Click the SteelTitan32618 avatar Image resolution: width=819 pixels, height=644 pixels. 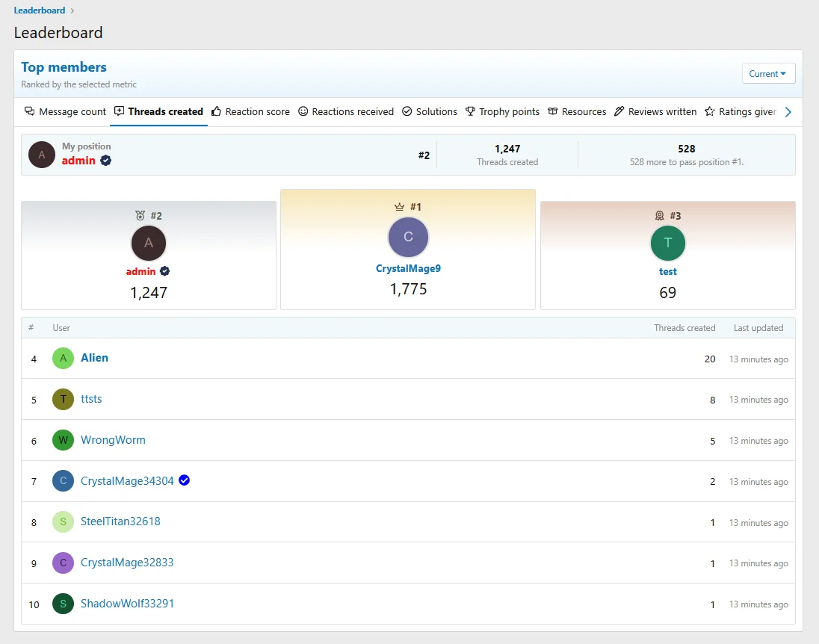point(64,521)
